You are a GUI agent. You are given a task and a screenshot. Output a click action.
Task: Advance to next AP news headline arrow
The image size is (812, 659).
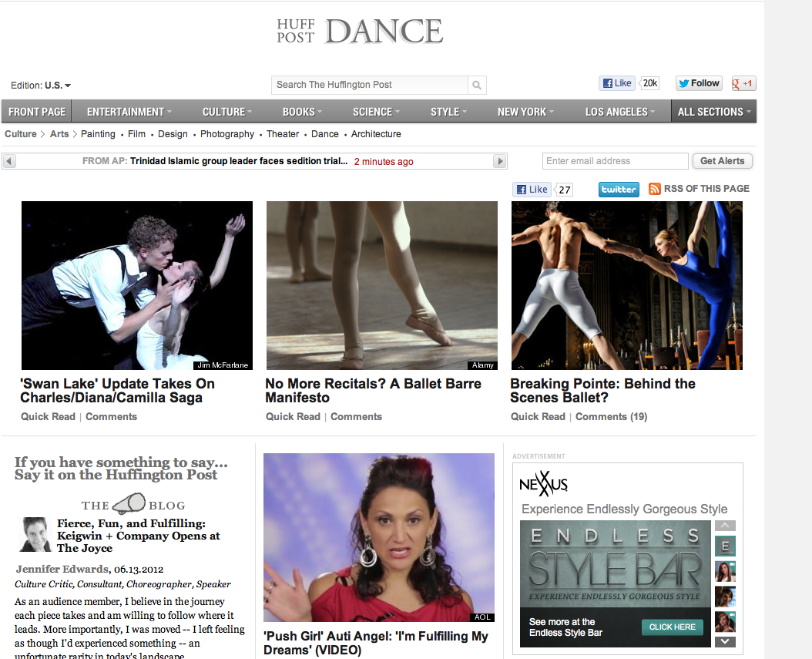click(x=500, y=161)
